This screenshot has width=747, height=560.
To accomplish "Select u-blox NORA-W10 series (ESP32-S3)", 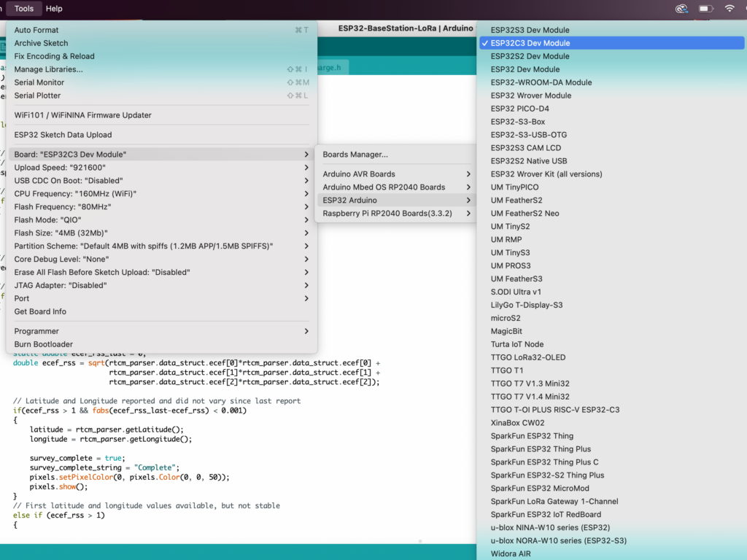I will [x=612, y=541].
